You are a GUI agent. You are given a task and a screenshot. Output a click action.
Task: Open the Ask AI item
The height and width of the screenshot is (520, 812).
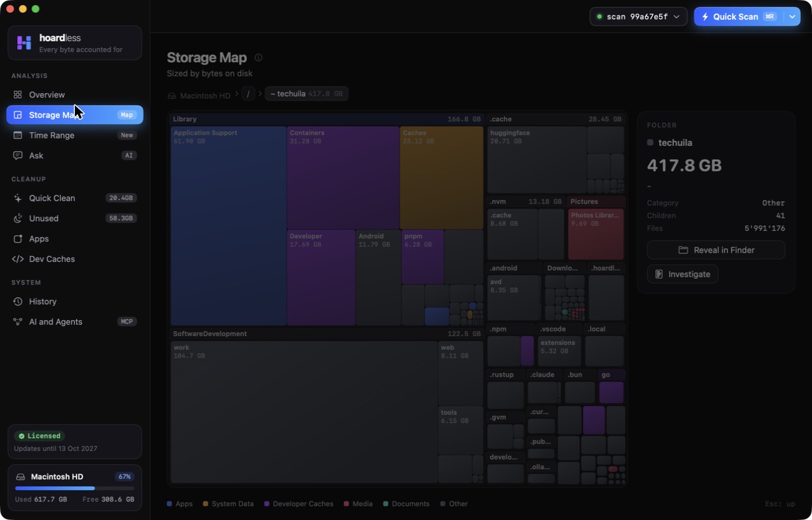pyautogui.click(x=75, y=155)
